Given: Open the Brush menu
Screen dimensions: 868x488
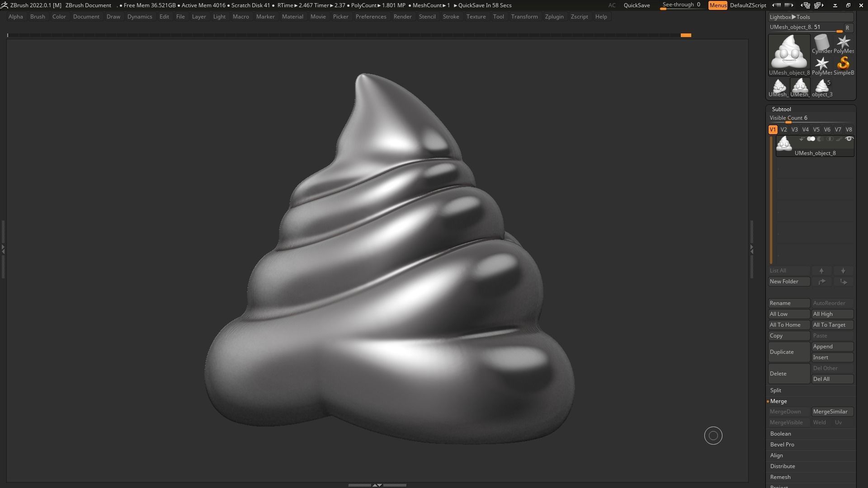Looking at the screenshot, I should pyautogui.click(x=38, y=17).
